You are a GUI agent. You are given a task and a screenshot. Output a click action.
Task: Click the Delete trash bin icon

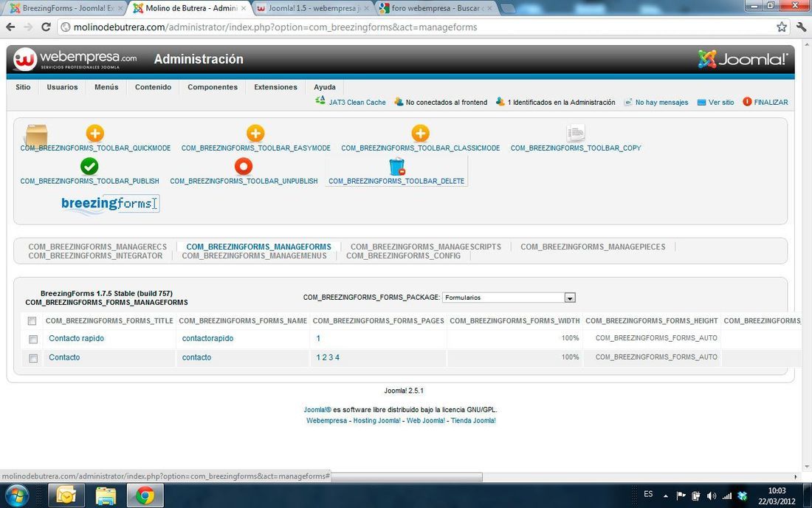tap(396, 167)
